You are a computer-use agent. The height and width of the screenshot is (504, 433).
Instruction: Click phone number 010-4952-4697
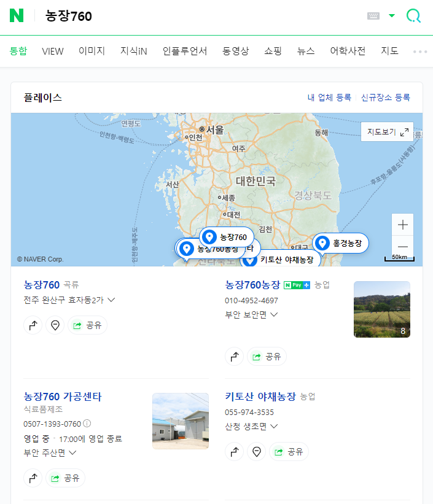pyautogui.click(x=251, y=301)
